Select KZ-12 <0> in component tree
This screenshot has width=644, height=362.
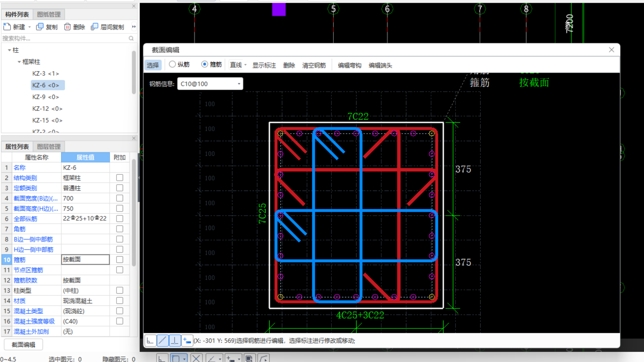pos(47,109)
